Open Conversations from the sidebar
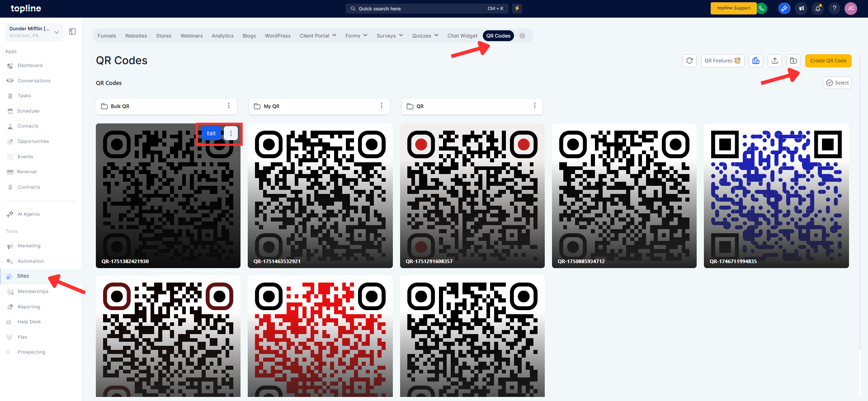This screenshot has width=868, height=401. pos(34,81)
